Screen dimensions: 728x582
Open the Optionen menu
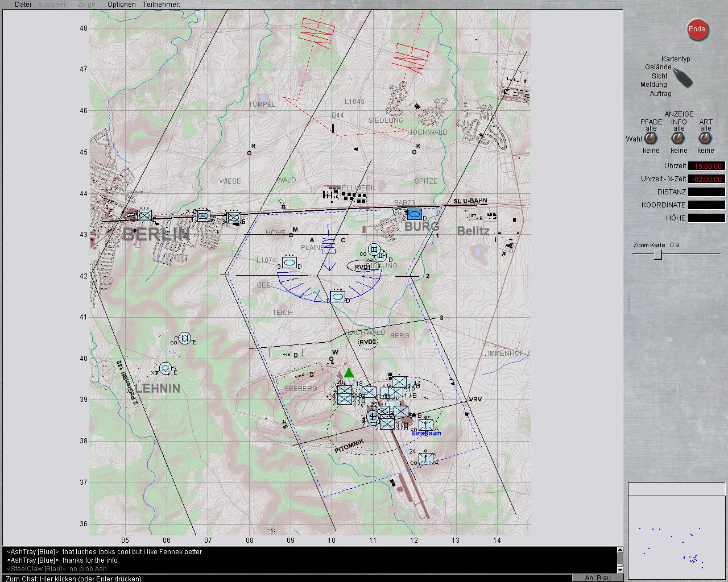click(122, 5)
